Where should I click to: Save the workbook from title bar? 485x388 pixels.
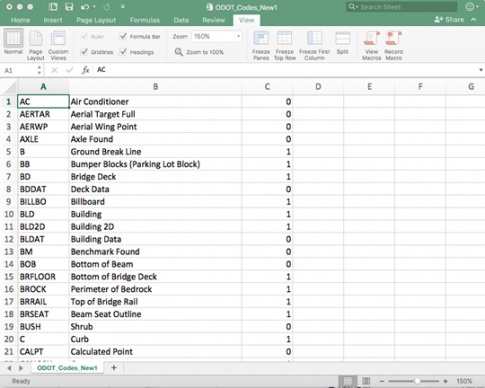[69, 7]
